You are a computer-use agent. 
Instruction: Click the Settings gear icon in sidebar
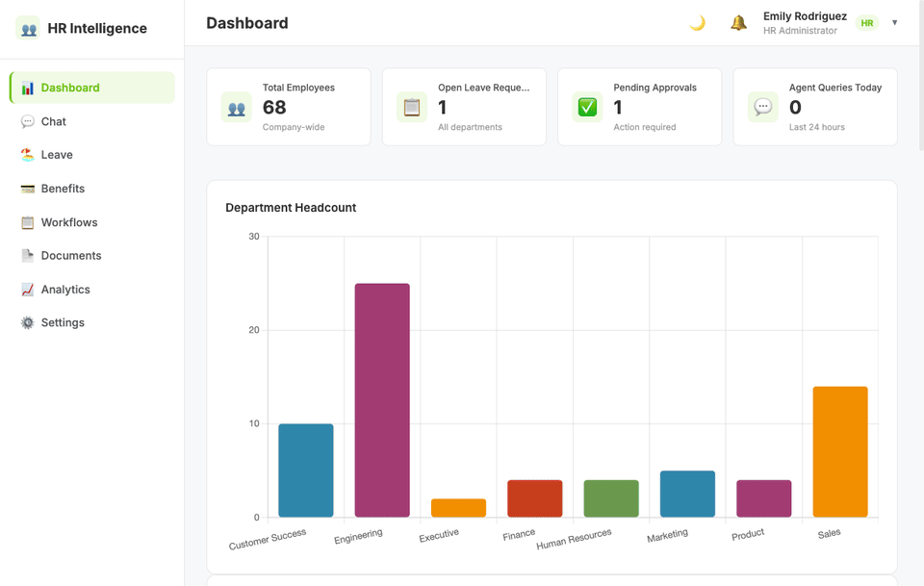tap(28, 322)
